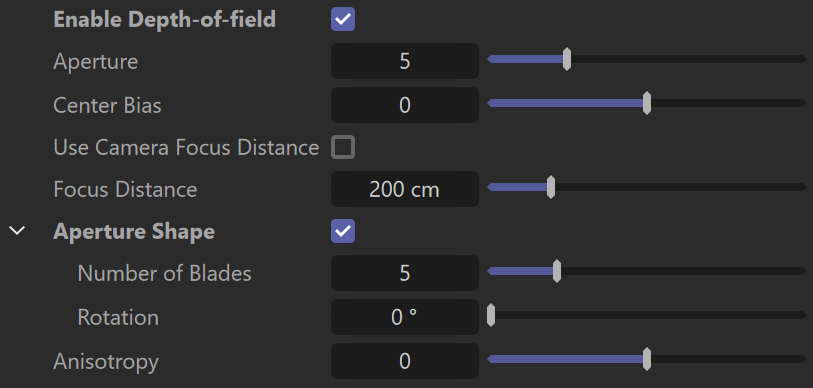This screenshot has height=388, width=813.
Task: Collapse the Aperture Shape section chevron
Action: pos(17,231)
